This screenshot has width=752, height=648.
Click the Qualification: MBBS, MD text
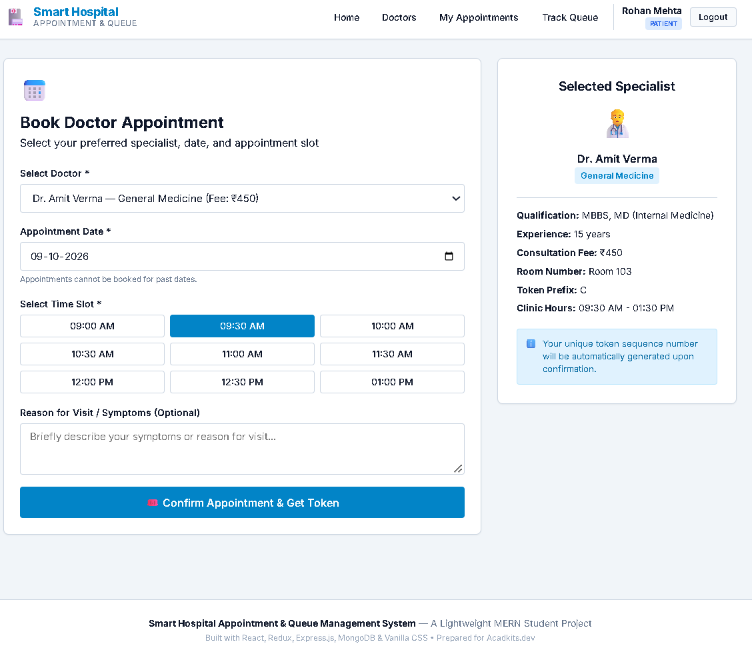[x=615, y=215]
